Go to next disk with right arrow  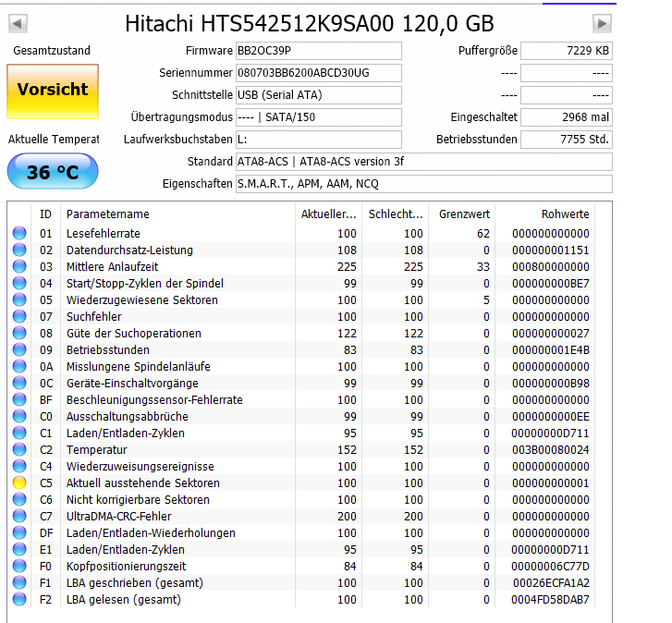[x=602, y=23]
